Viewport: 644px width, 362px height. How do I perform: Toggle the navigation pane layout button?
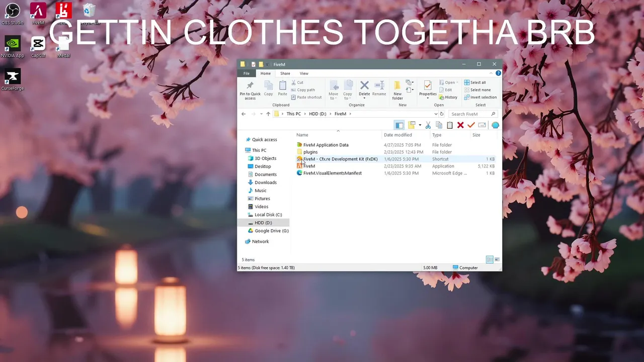pos(399,125)
